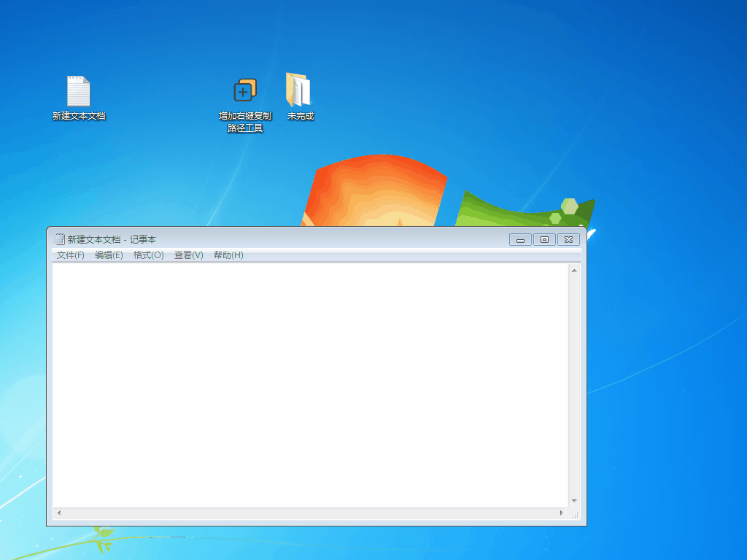Maximize the Notepad window
This screenshot has width=747, height=560.
[x=544, y=239]
